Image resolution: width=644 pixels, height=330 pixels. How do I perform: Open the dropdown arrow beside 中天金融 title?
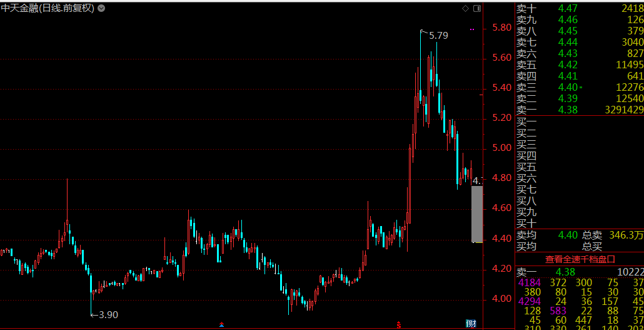pos(101,9)
